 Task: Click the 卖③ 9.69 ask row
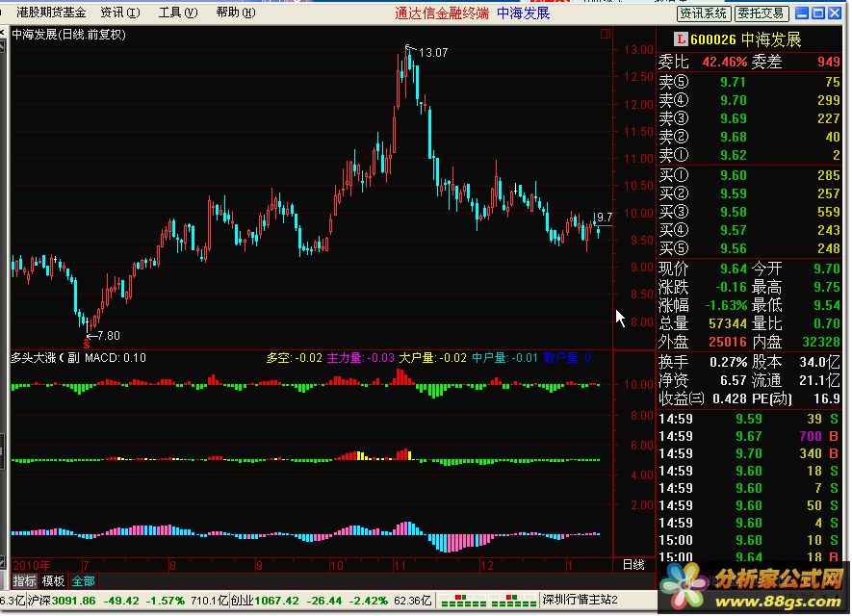coord(749,119)
